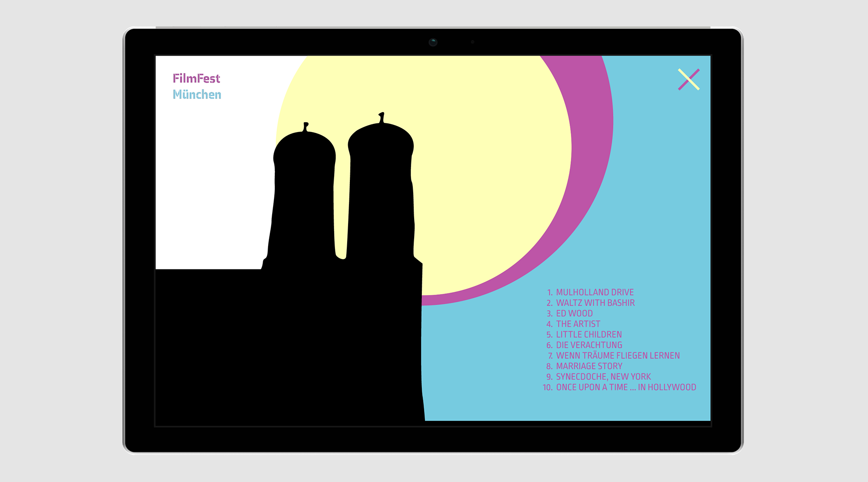
Task: Open Mulholland Drive from the film list
Action: (594, 293)
